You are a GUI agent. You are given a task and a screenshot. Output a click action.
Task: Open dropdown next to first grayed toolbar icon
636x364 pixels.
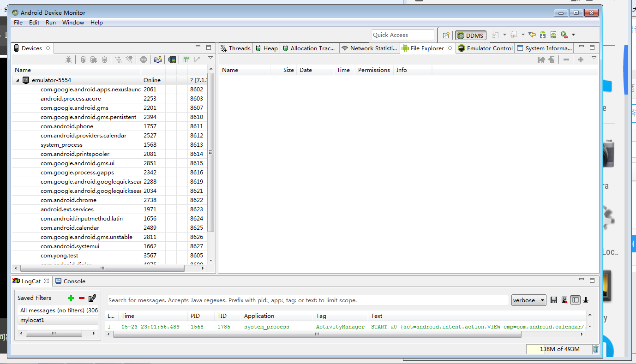coord(504,35)
